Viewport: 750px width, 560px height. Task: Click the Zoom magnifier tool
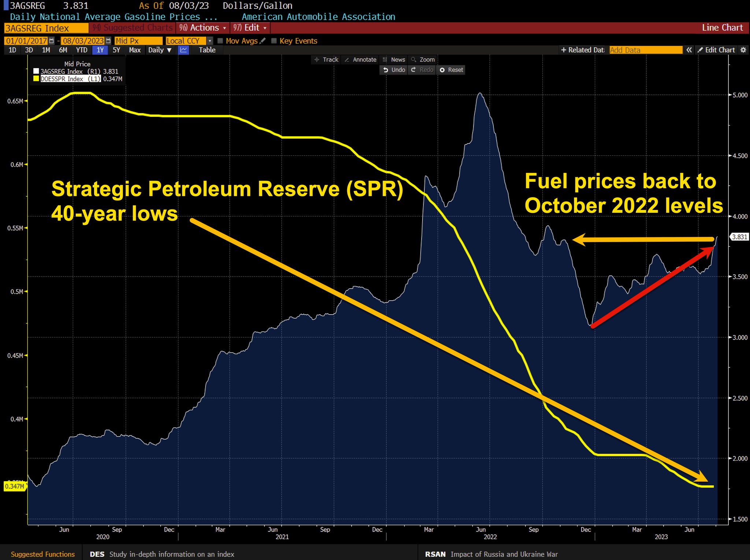coord(423,60)
